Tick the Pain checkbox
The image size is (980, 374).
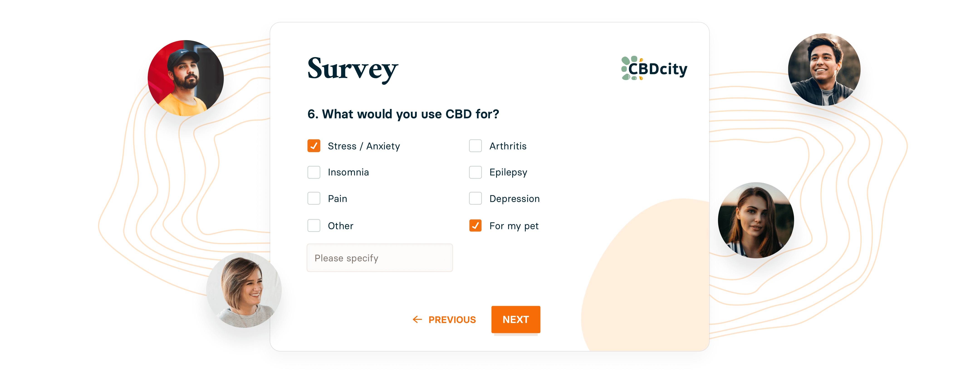pyautogui.click(x=314, y=198)
